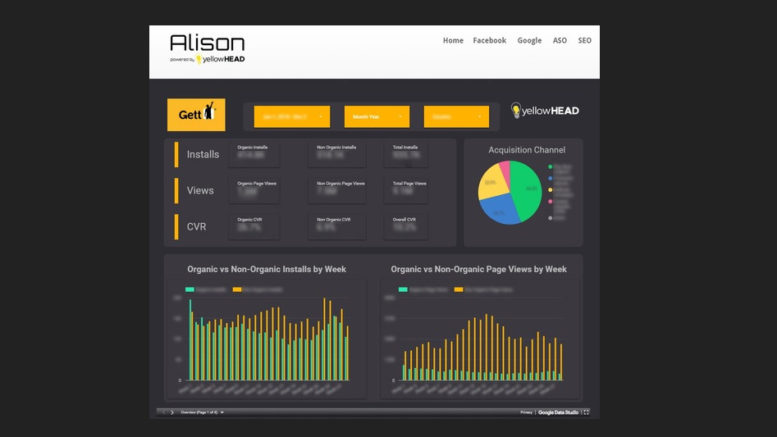Select the Total Installs scorecard
The height and width of the screenshot is (437, 777).
(406, 154)
